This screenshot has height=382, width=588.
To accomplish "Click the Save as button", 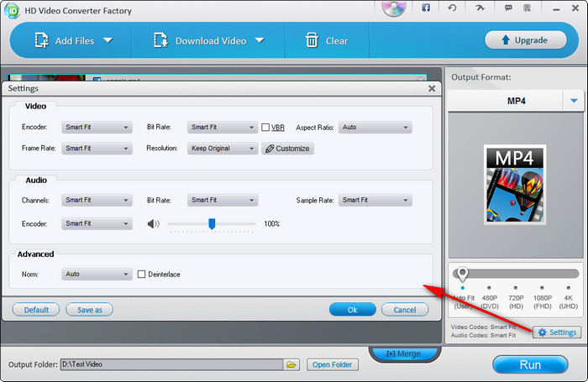I will pos(89,310).
